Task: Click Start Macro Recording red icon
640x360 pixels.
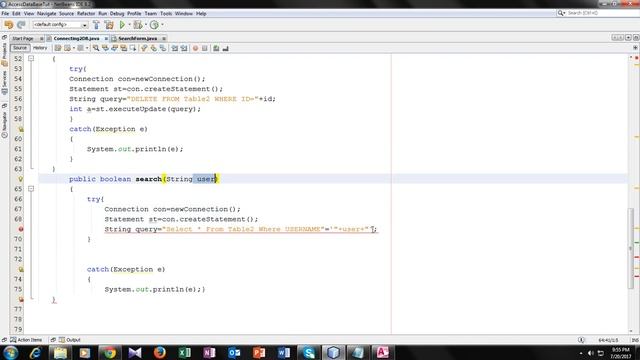Action: [196, 48]
